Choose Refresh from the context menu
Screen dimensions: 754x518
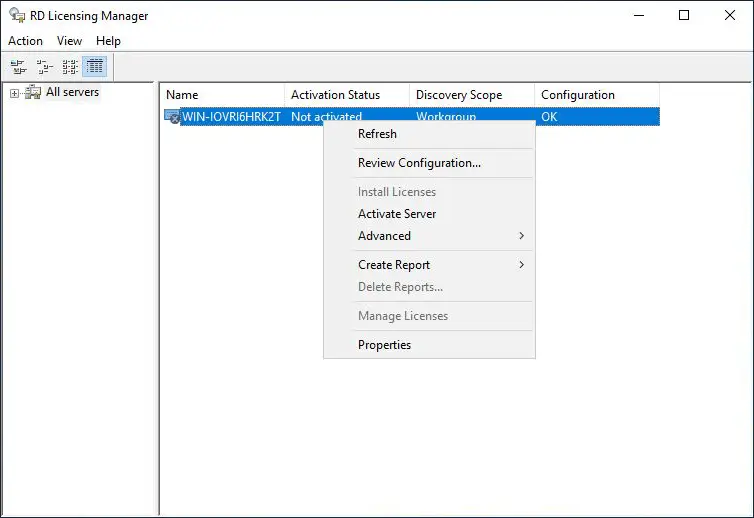pyautogui.click(x=429, y=134)
